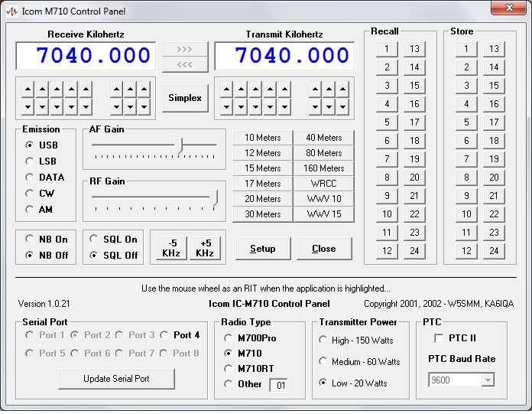Tune to the 160 Meters band
The height and width of the screenshot is (414, 532).
(x=323, y=168)
